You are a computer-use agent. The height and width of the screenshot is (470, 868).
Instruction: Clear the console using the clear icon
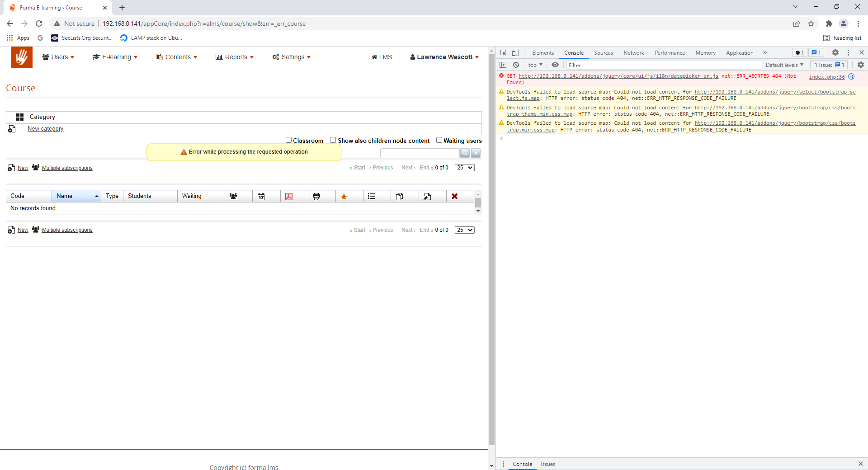pos(516,65)
